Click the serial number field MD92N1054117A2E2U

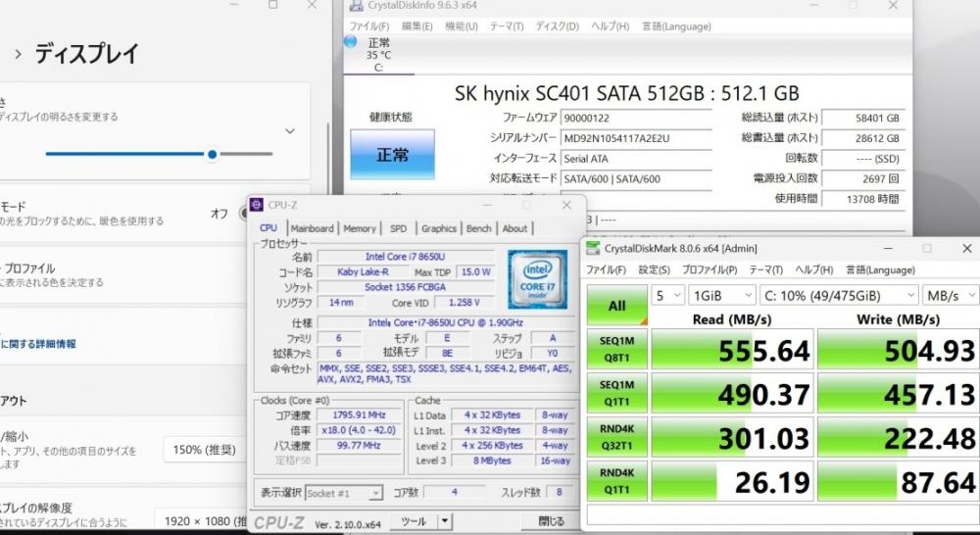pos(636,138)
